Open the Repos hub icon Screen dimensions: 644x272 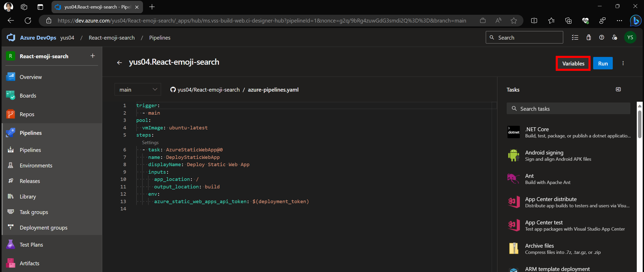tap(11, 114)
